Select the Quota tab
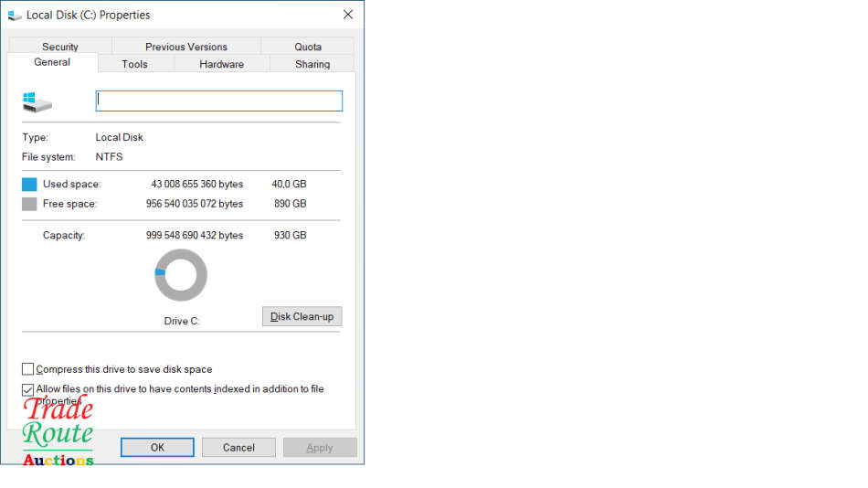Viewport: 868px width, 488px height. (x=308, y=47)
